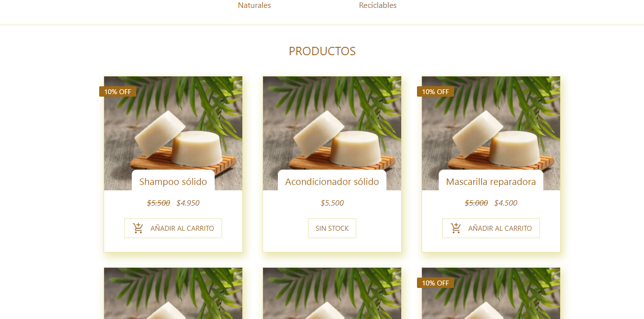Viewport: 644px width, 319px height.
Task: Click the discounted $4.950 price
Action: click(188, 203)
